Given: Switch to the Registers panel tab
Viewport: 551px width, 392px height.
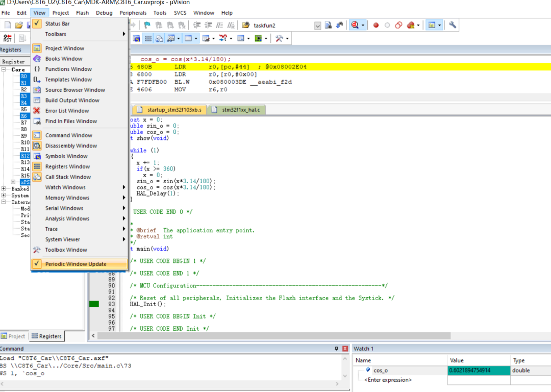Looking at the screenshot, I should point(46,336).
